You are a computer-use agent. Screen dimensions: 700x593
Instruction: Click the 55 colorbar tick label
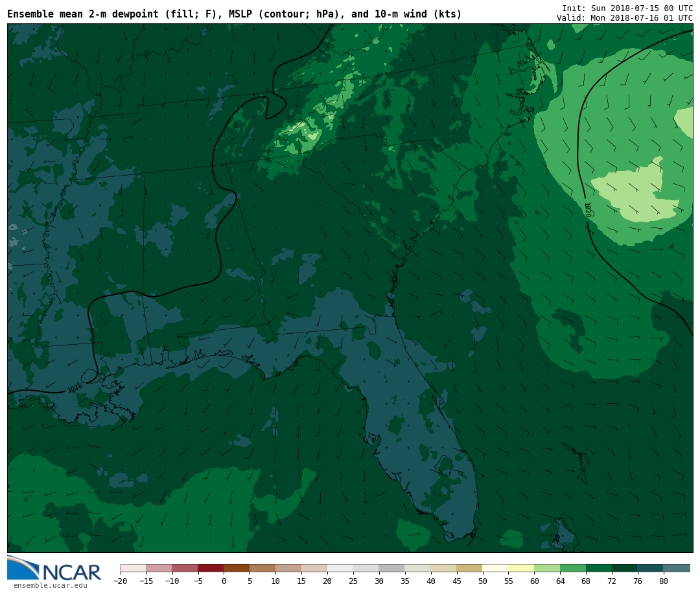[509, 581]
